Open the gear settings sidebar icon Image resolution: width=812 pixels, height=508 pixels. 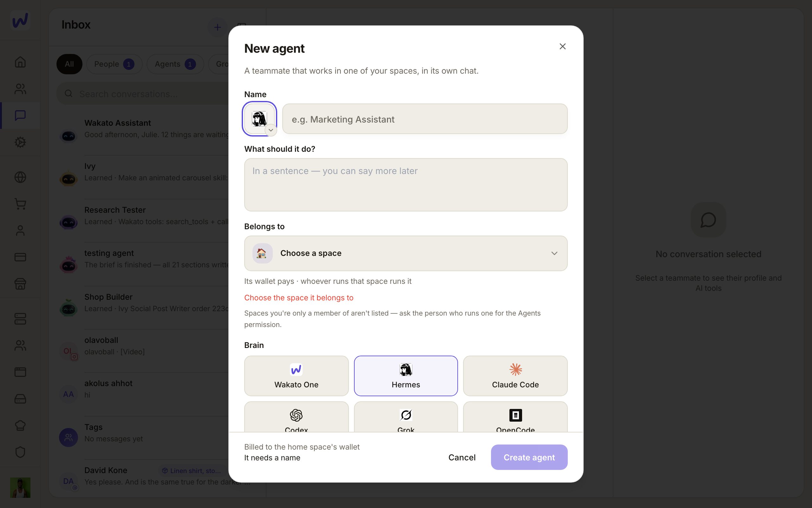click(20, 142)
